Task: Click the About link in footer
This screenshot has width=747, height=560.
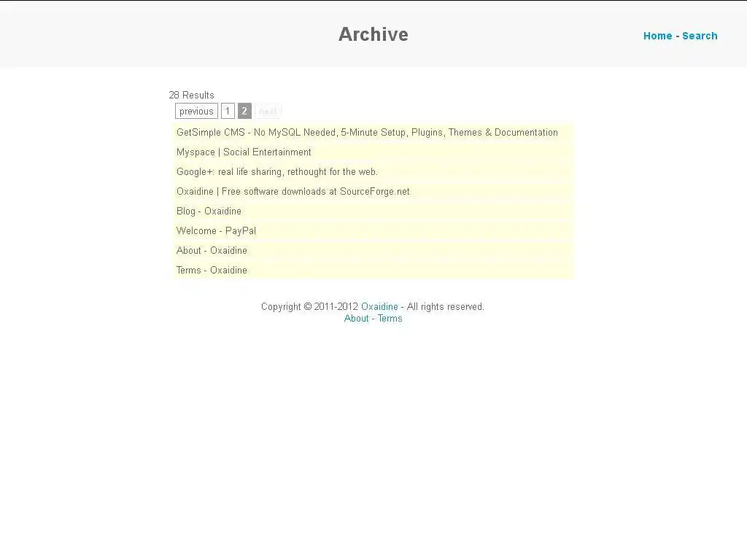Action: coord(356,319)
